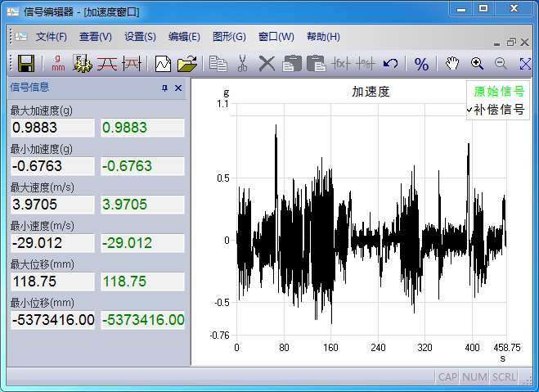Click the first red curve limit icon
This screenshot has width=539, height=392.
107,64
